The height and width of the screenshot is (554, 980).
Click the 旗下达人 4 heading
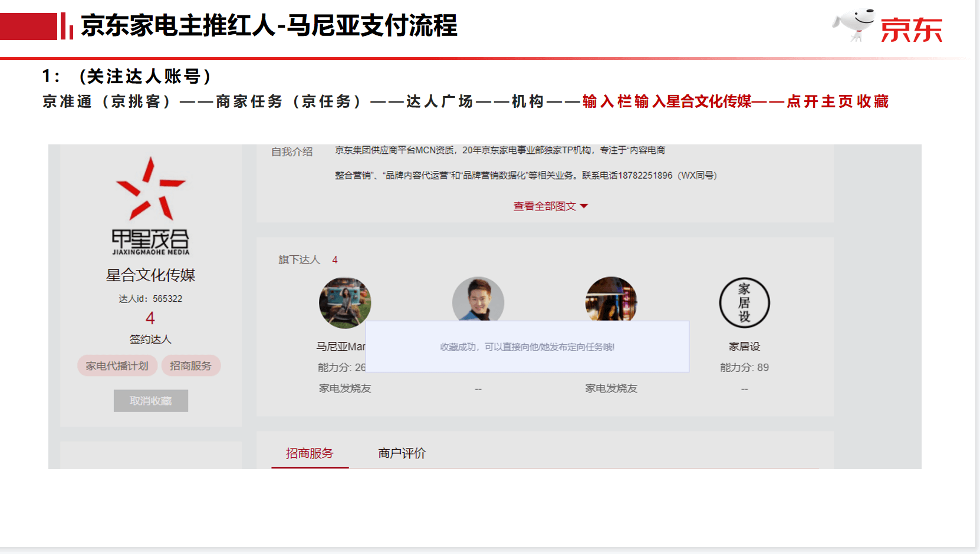(x=308, y=260)
